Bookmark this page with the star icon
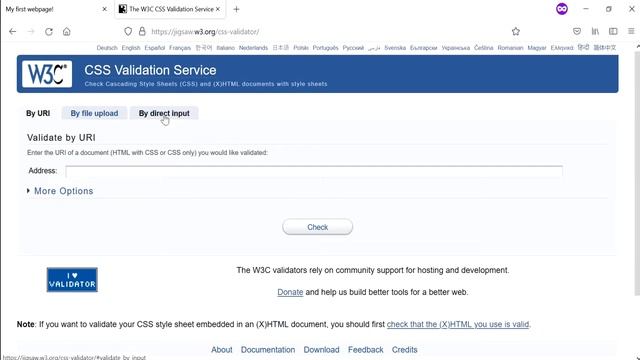Screen dimensions: 640x360 (516, 31)
